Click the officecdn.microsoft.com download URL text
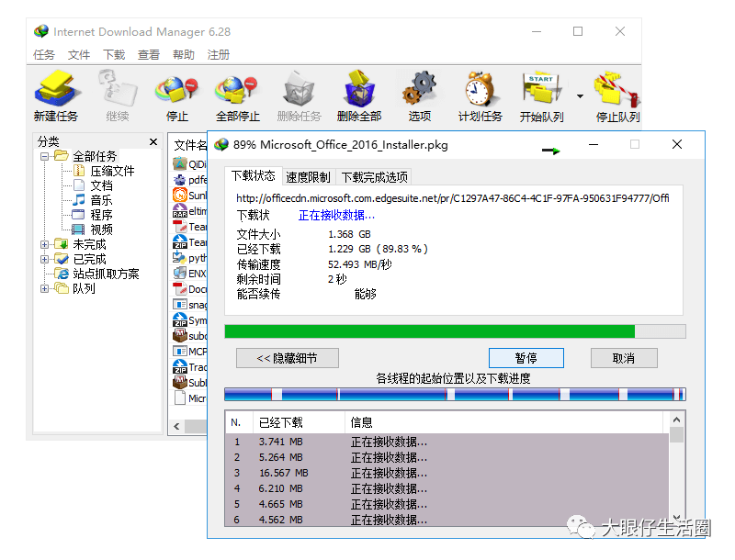 pos(453,198)
